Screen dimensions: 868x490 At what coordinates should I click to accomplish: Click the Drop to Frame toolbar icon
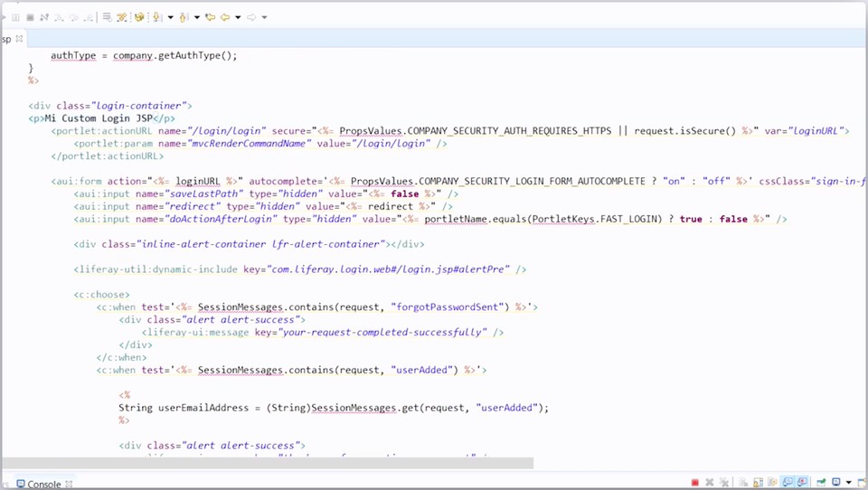coord(107,18)
